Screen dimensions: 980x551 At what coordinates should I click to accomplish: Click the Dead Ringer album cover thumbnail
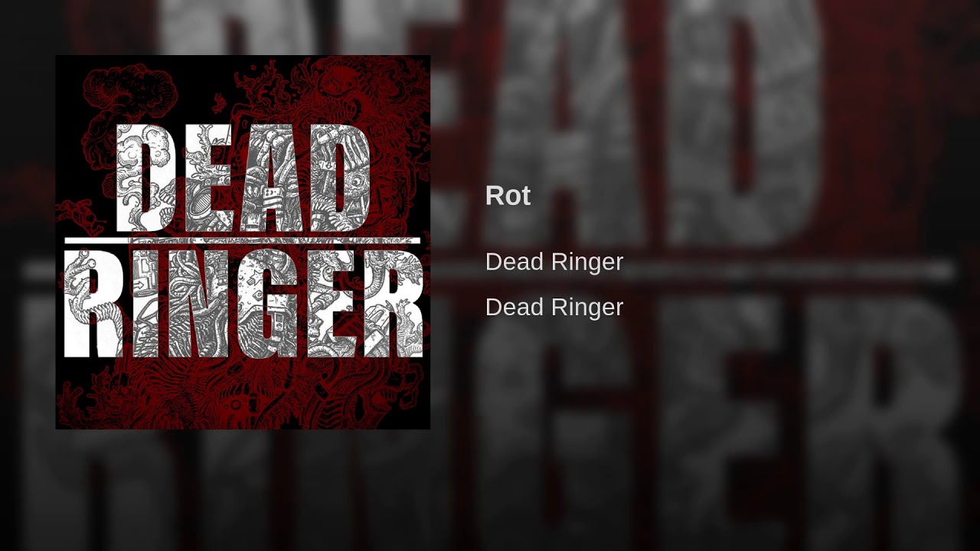(243, 242)
